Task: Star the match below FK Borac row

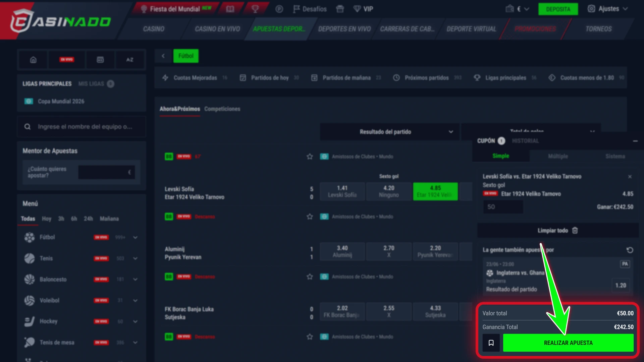Action: [310, 337]
